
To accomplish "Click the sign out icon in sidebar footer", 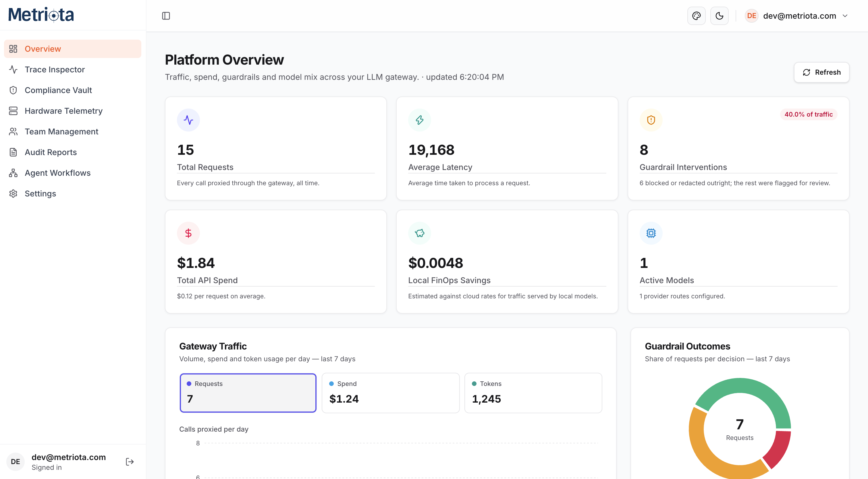I will pyautogui.click(x=130, y=461).
